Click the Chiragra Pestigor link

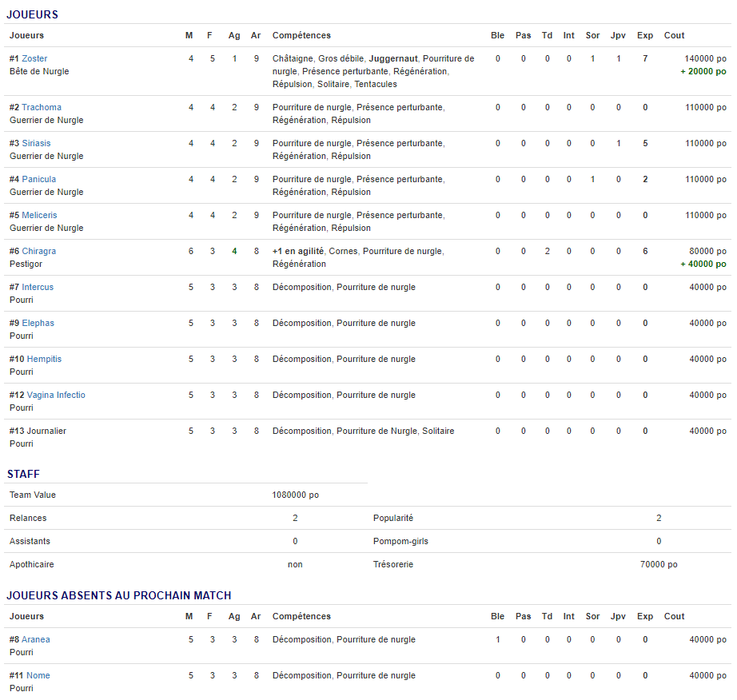tap(39, 251)
